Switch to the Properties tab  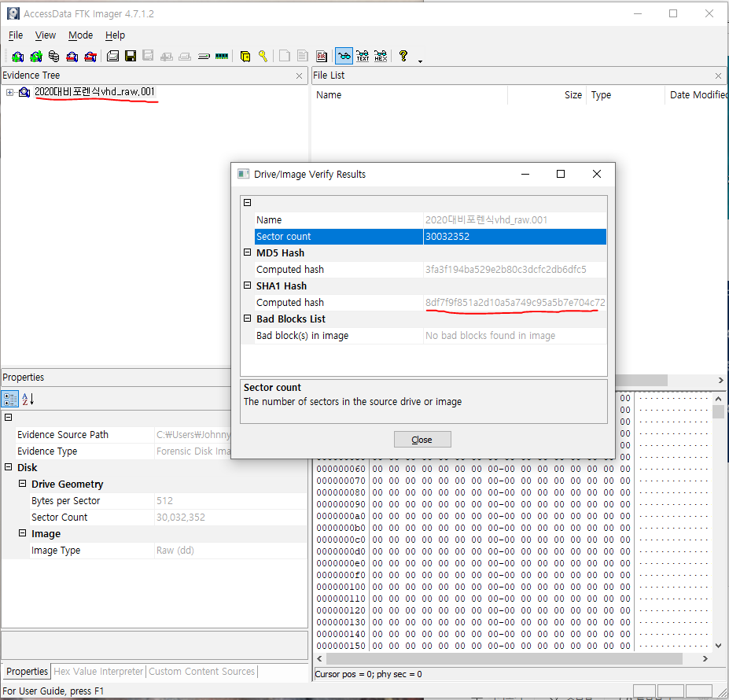(x=27, y=672)
